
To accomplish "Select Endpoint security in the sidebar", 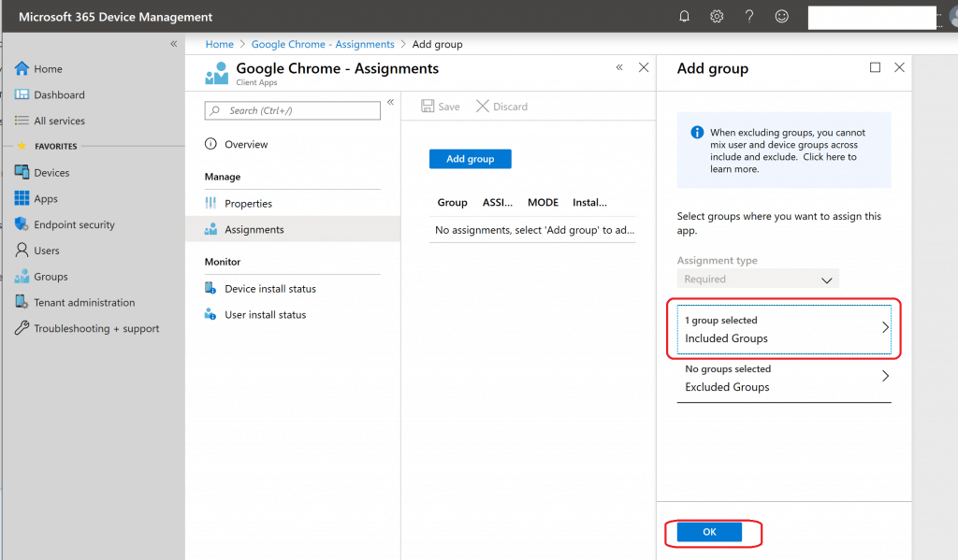I will click(x=74, y=225).
